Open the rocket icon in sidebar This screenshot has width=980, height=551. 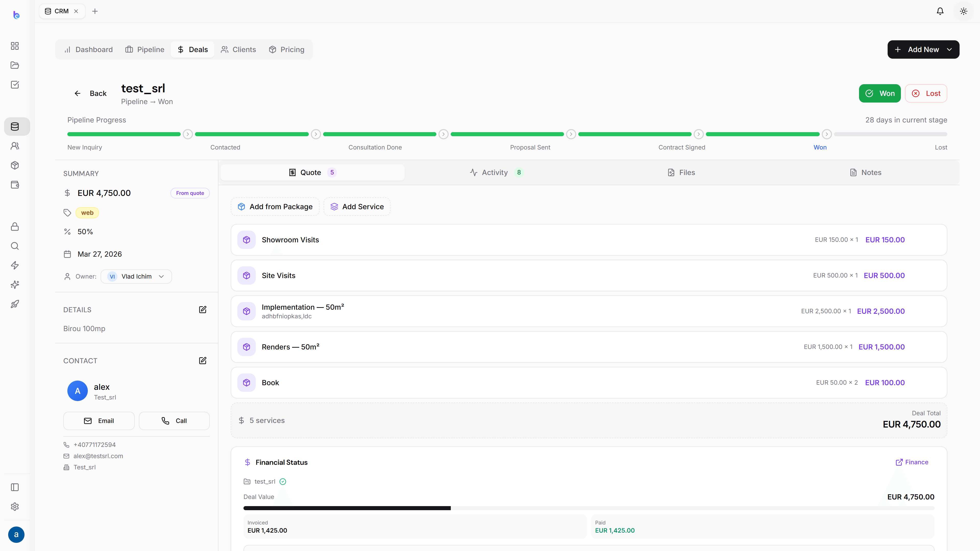pyautogui.click(x=15, y=304)
